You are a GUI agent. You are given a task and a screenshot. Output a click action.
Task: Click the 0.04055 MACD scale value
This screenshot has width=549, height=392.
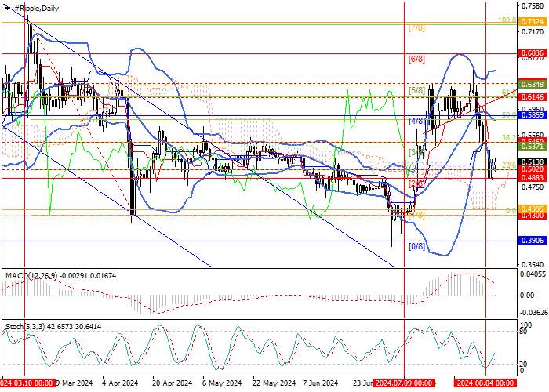pos(533,274)
